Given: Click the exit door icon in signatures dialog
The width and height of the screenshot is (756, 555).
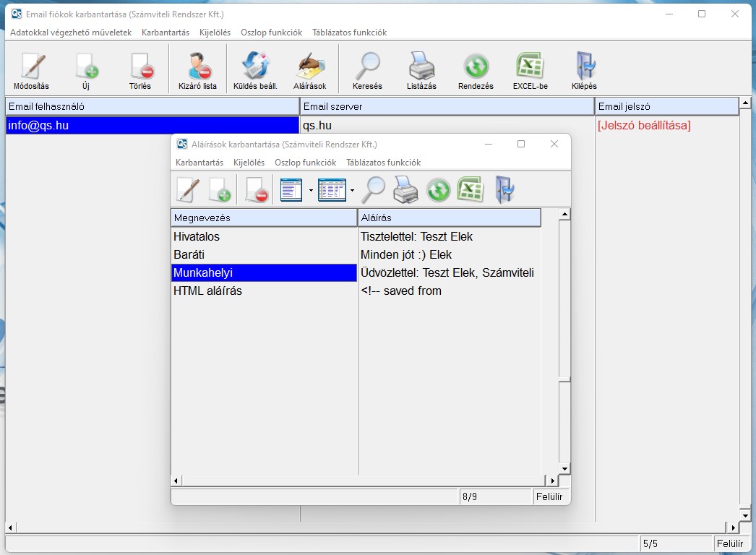Looking at the screenshot, I should pos(504,190).
